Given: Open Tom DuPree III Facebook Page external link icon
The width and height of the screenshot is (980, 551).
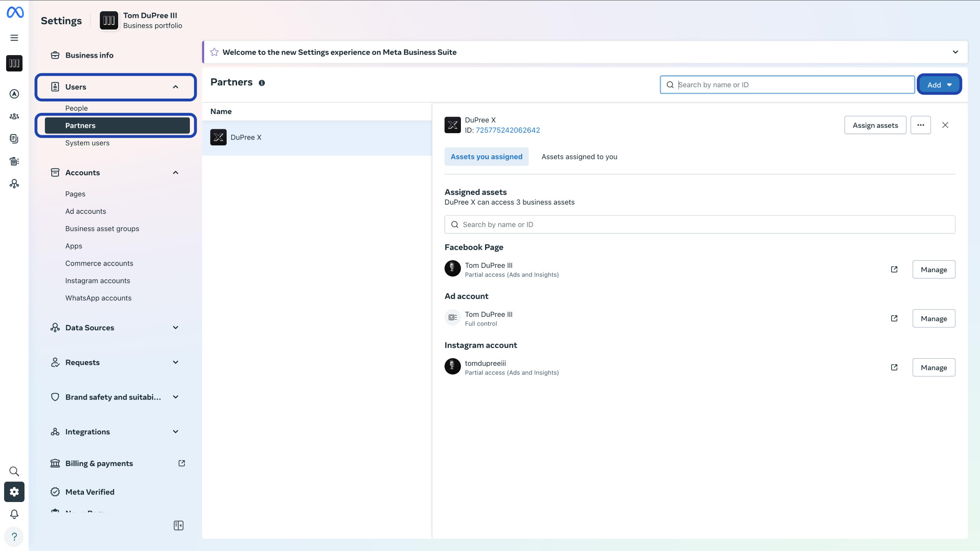Looking at the screenshot, I should click(894, 269).
